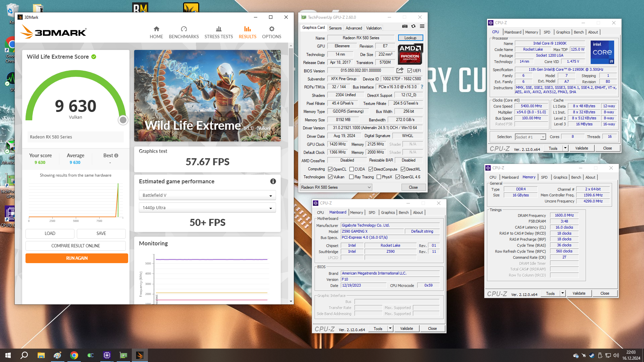The height and width of the screenshot is (362, 644).
Task: Click Wild Life Extreme score validity checkmark
Action: [94, 57]
